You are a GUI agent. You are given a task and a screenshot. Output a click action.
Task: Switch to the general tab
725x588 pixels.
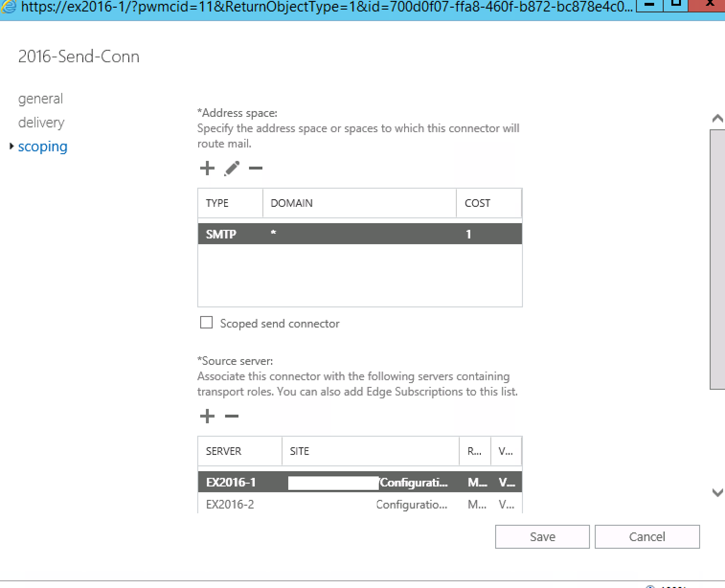(41, 99)
